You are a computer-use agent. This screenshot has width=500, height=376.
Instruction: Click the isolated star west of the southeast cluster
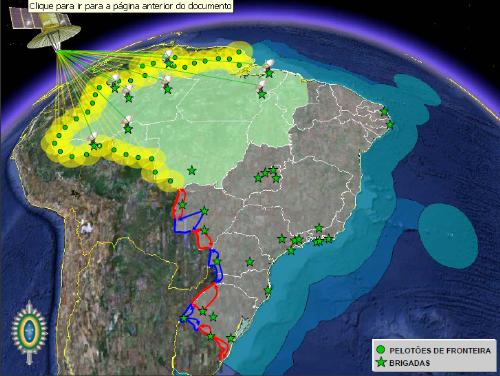click(x=250, y=262)
